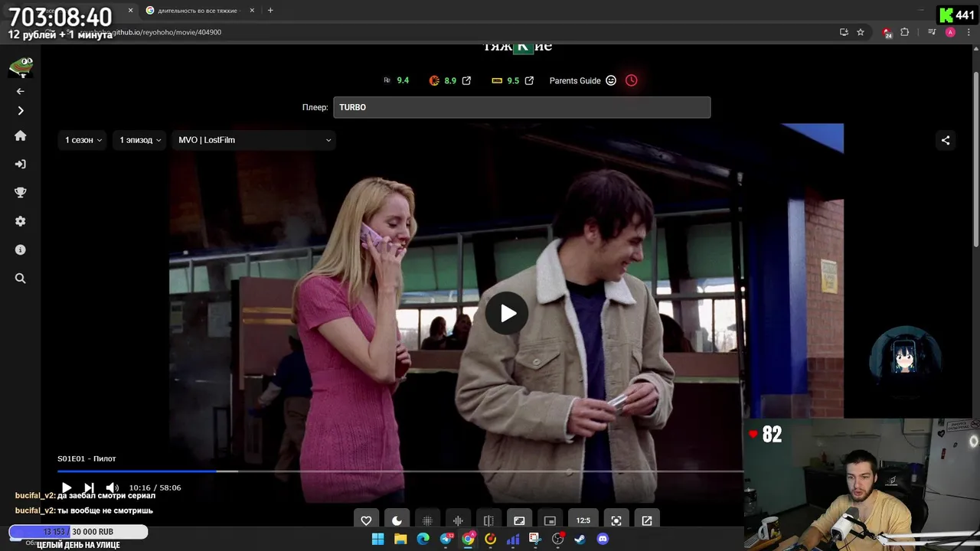Open Telegram from the taskbar

(x=446, y=540)
